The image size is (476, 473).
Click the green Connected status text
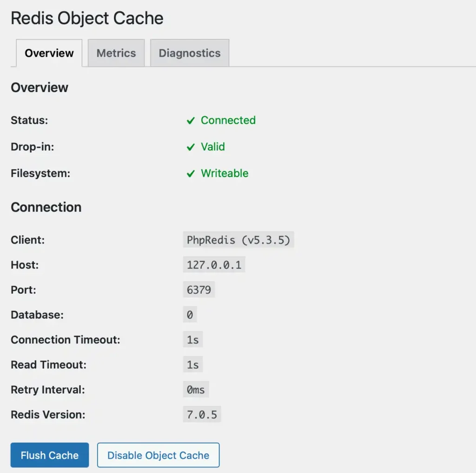[228, 120]
